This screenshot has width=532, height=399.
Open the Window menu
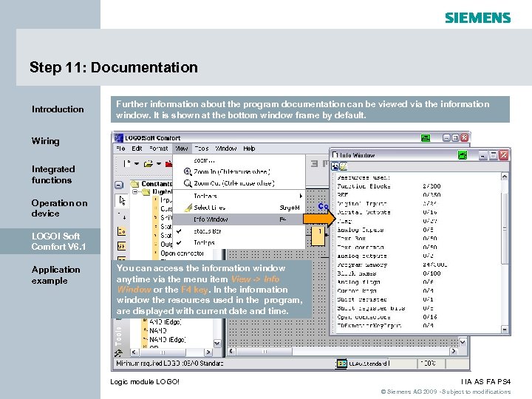[225, 149]
